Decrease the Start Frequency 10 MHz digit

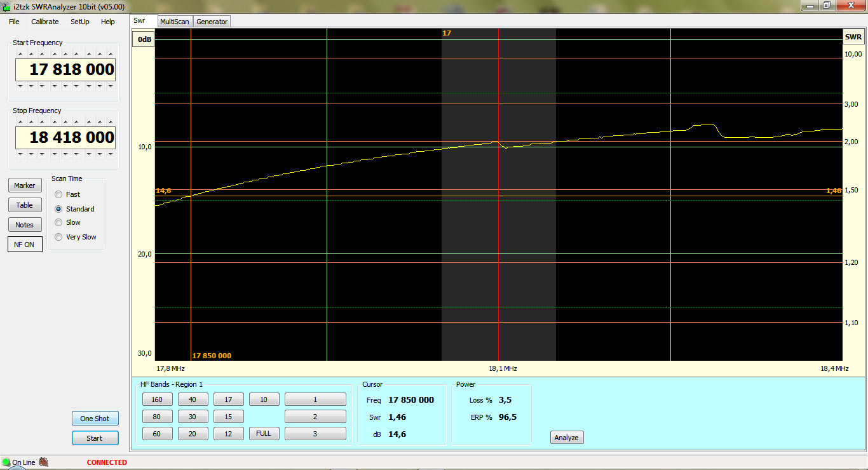click(31, 86)
